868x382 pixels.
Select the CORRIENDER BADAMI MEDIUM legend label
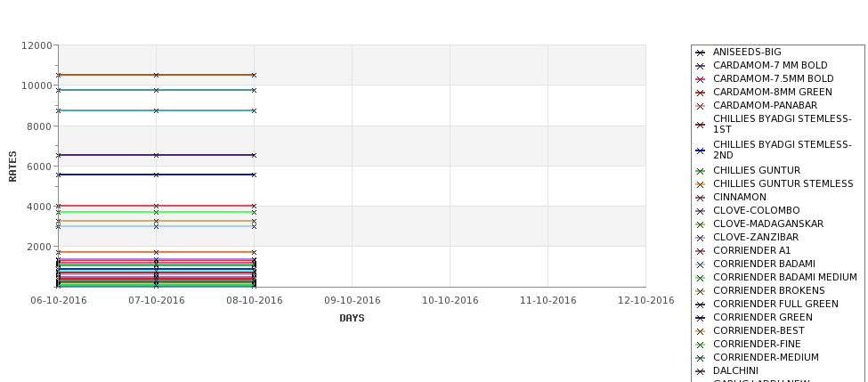[x=785, y=277]
